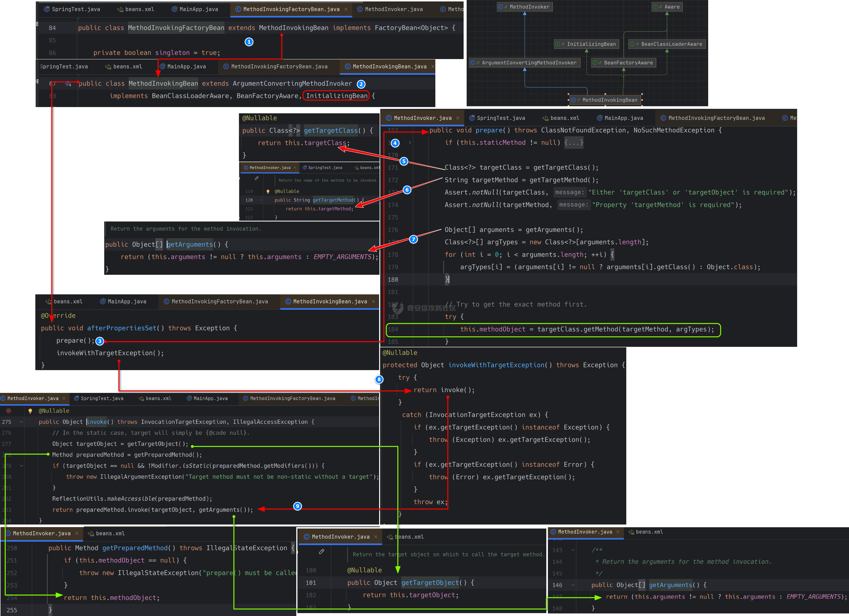Viewport: 849px width, 616px height.
Task: Open the SpringTest.java tab above getTargetMethod()
Action: click(x=322, y=168)
